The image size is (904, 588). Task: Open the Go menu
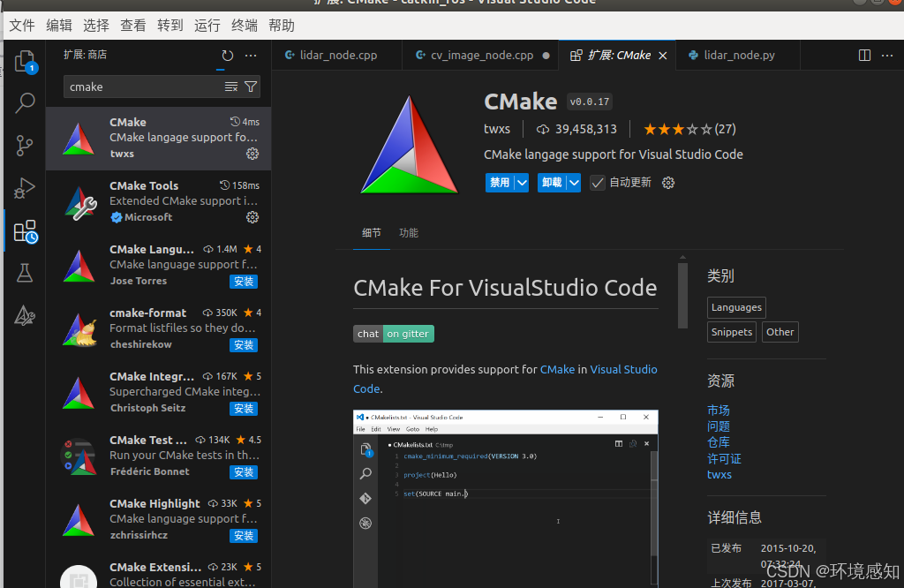(170, 26)
